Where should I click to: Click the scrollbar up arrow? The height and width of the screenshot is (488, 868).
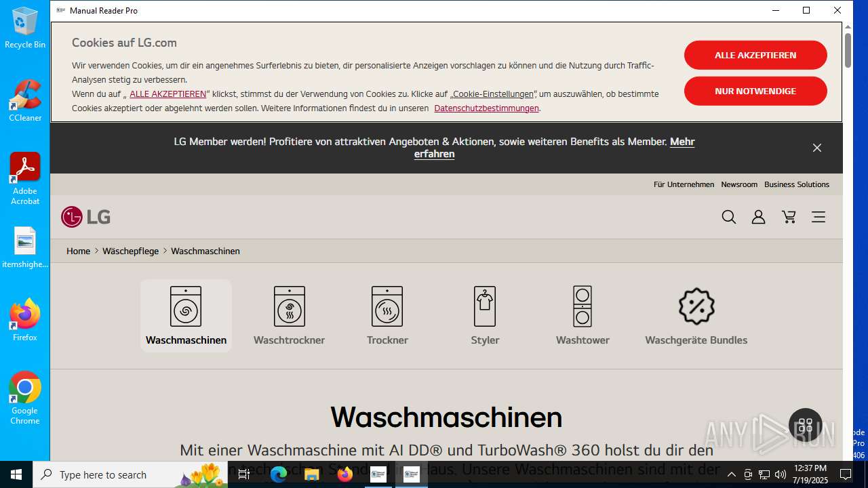[848, 26]
